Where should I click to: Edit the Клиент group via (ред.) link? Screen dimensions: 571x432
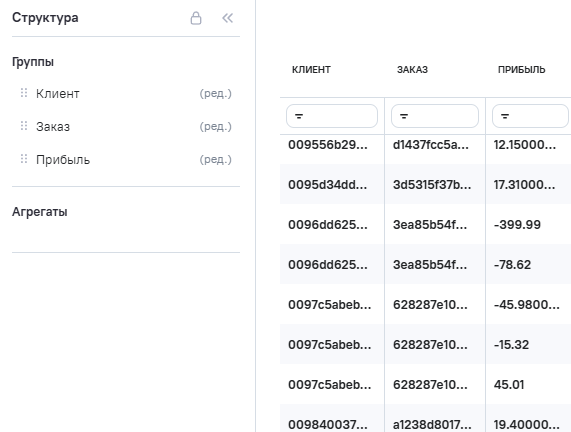click(x=216, y=94)
